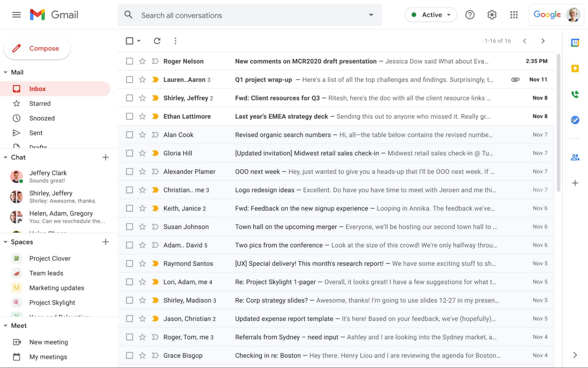
Task: Open the Inbox folder
Action: tap(55, 89)
